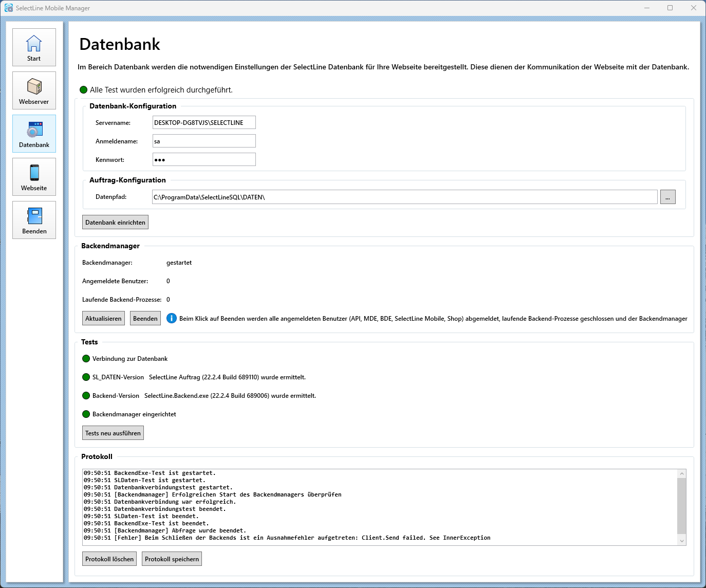The width and height of the screenshot is (706, 588).
Task: Click 'SelectLine Auftrag (22.2.4 Build 689110)' text
Action: coord(204,377)
